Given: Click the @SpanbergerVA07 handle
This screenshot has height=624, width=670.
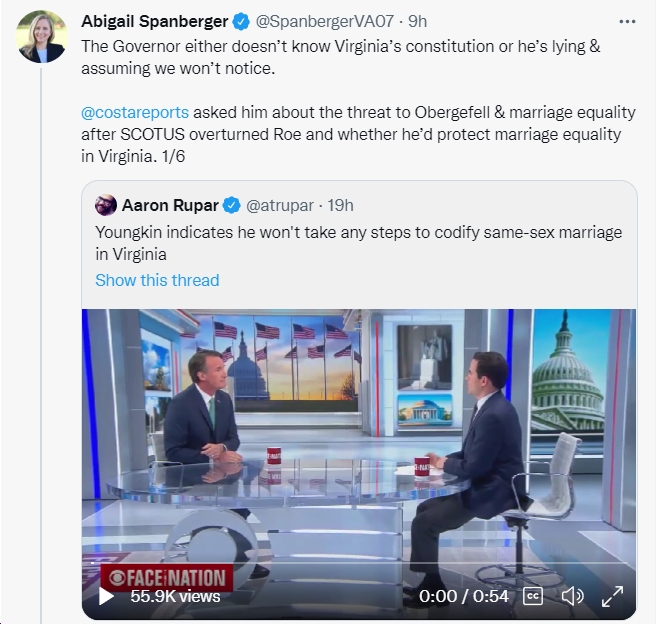Looking at the screenshot, I should pos(324,21).
